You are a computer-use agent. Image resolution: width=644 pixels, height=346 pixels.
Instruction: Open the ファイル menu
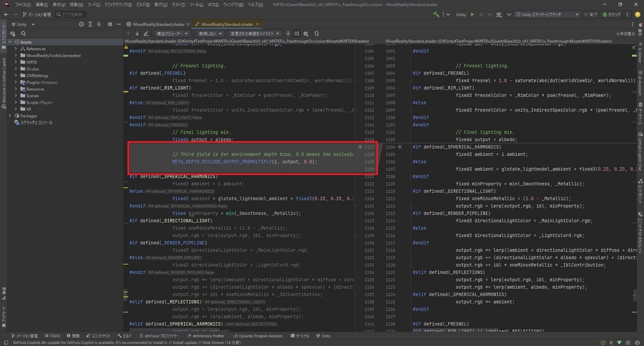(23, 4)
